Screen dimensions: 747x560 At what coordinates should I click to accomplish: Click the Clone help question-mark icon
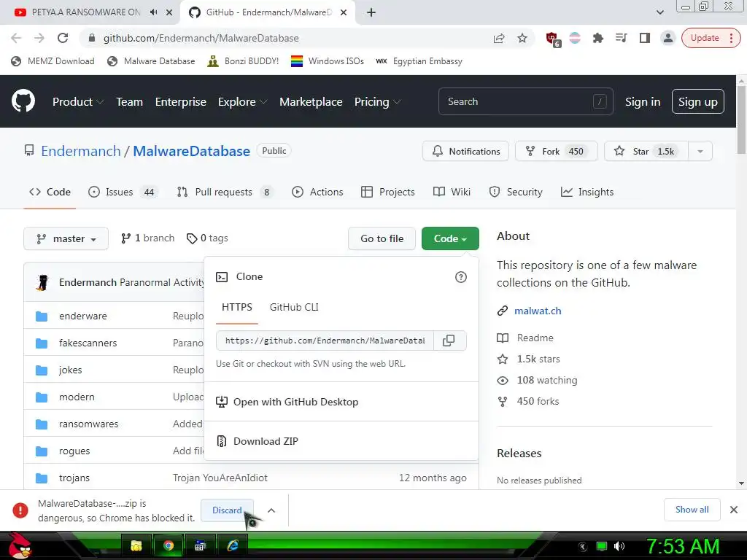coord(461,276)
